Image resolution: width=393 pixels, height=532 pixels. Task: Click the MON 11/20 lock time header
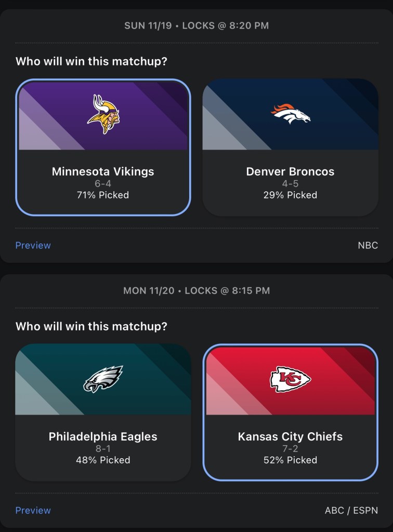tap(197, 290)
